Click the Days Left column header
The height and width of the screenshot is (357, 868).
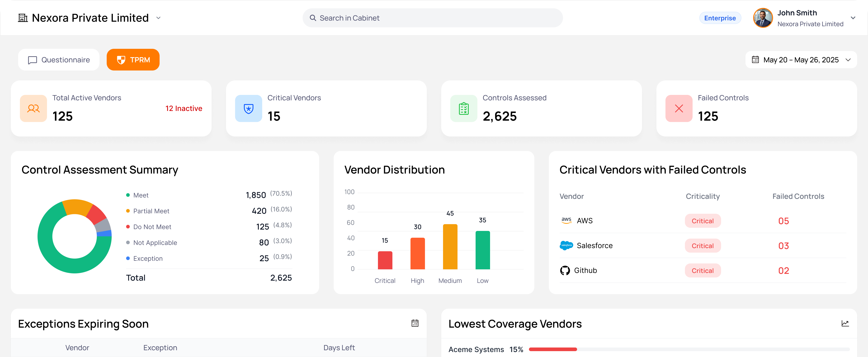click(339, 348)
